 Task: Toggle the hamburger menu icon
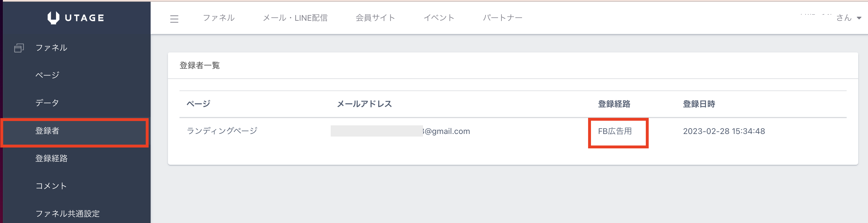[174, 19]
